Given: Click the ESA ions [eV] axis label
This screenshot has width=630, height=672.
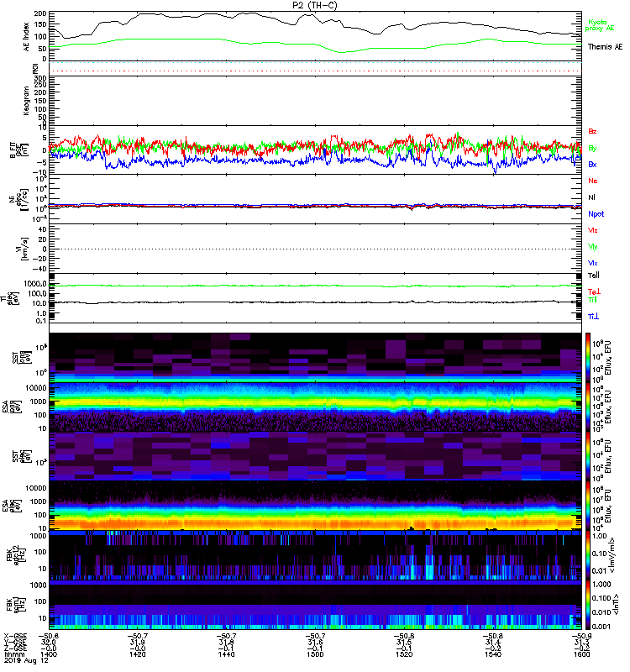Looking at the screenshot, I should 12,407.
